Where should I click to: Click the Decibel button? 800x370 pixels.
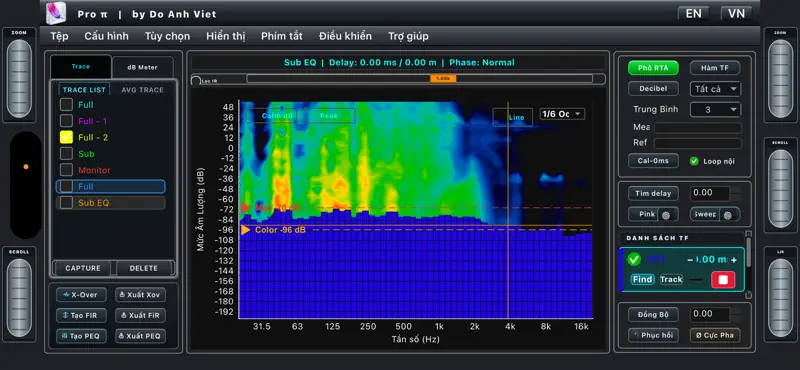(653, 88)
